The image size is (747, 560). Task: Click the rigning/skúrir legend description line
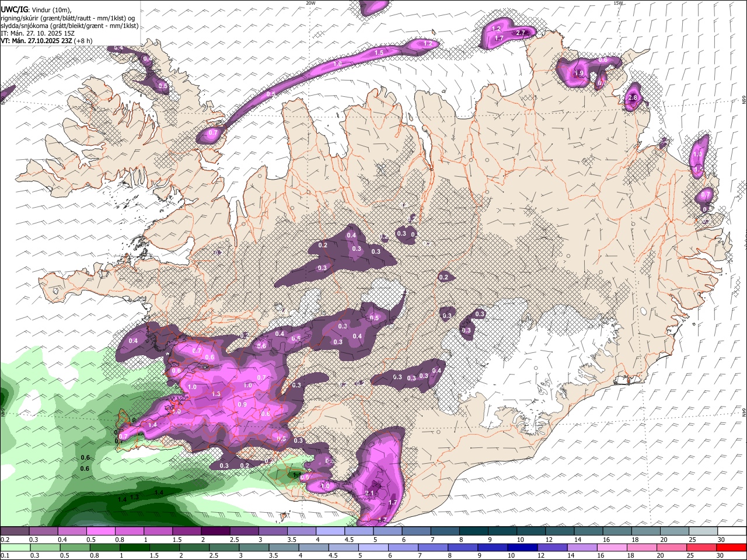(x=68, y=17)
